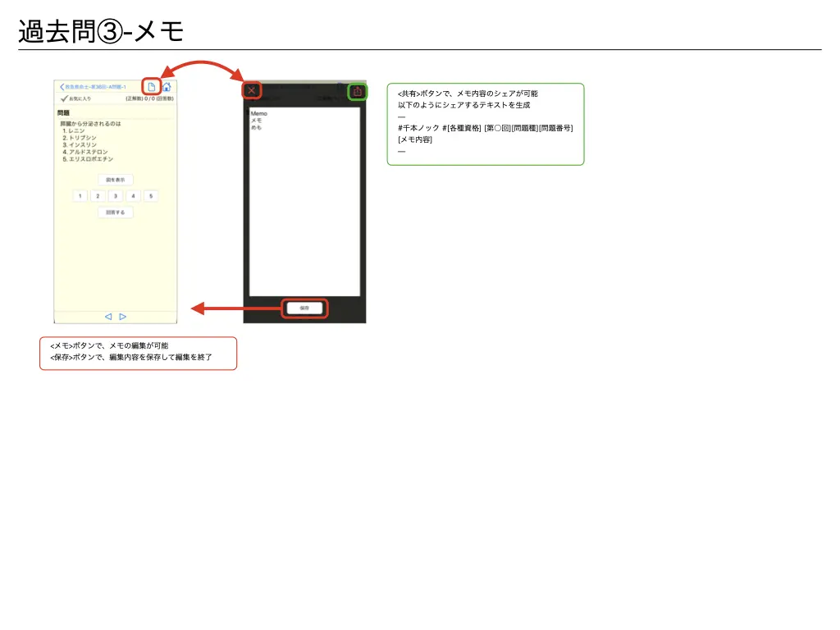Close the memo editor with the X icon

(x=251, y=90)
